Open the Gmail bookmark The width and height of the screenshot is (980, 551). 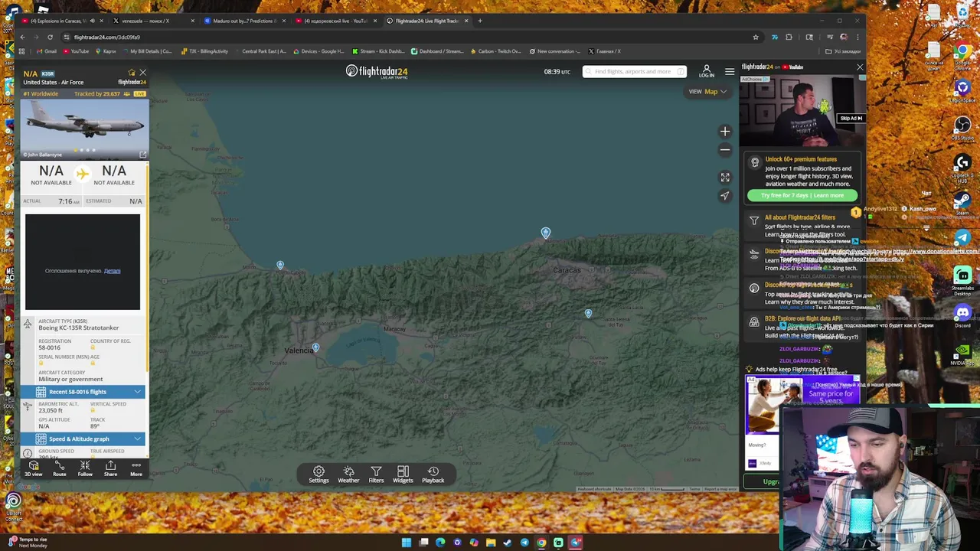click(46, 51)
